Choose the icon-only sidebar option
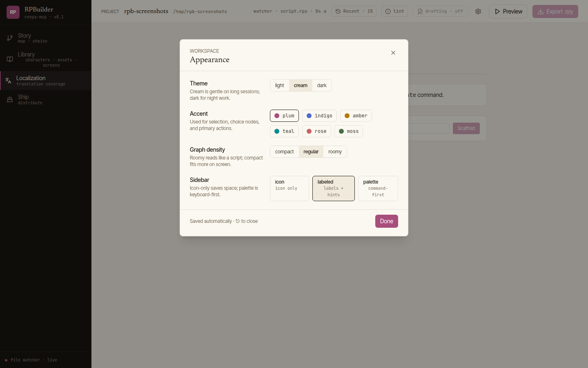 click(290, 188)
